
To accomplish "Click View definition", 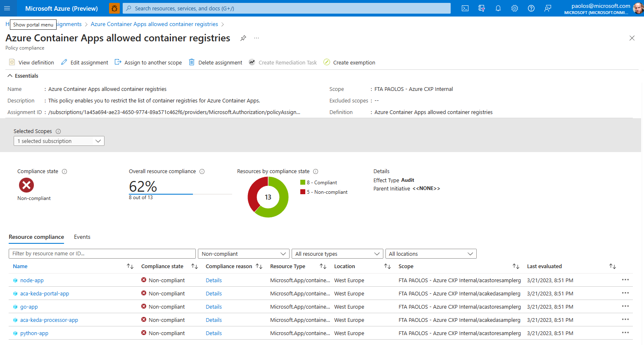I will 32,62.
